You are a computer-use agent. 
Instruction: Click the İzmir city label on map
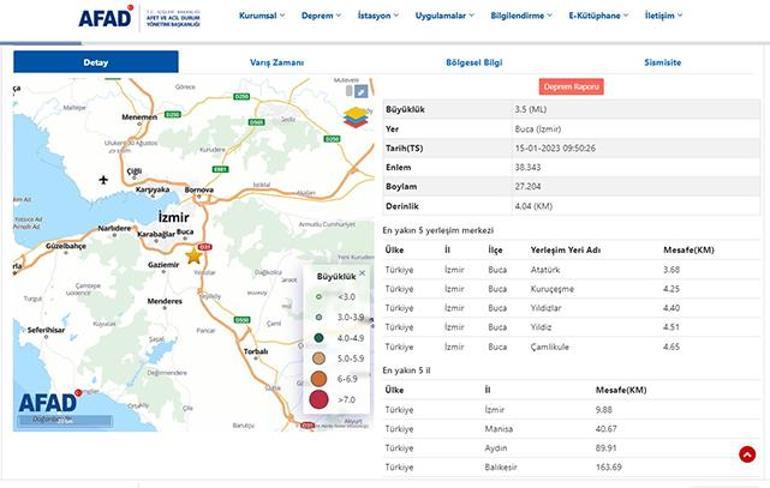coord(174,217)
